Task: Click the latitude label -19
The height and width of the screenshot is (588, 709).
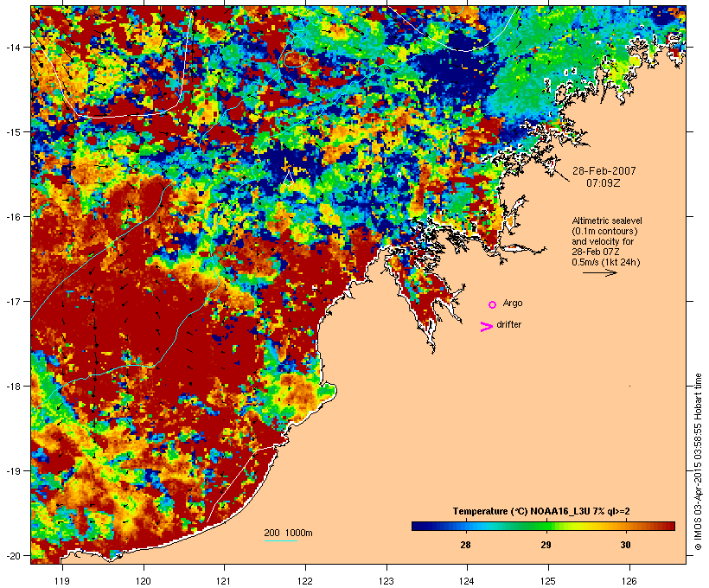Action: pos(12,470)
